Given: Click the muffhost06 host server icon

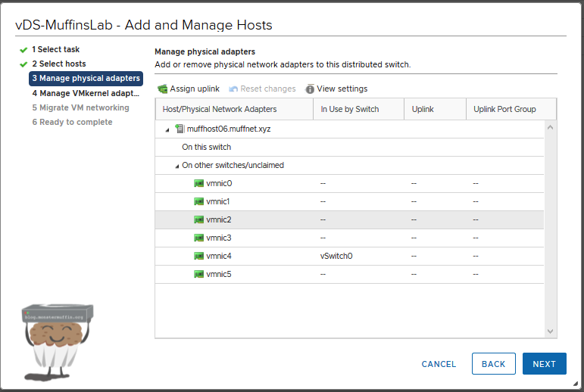Looking at the screenshot, I should pyautogui.click(x=180, y=129).
